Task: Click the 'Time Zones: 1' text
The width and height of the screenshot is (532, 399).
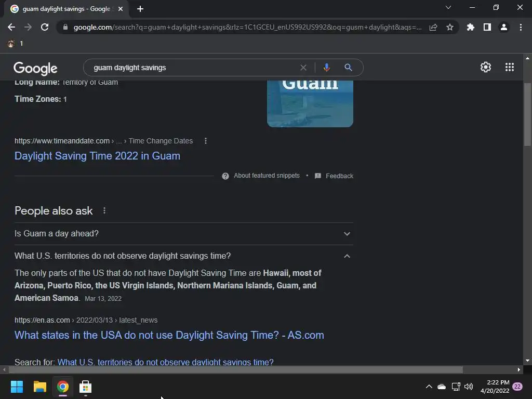Action: point(41,99)
